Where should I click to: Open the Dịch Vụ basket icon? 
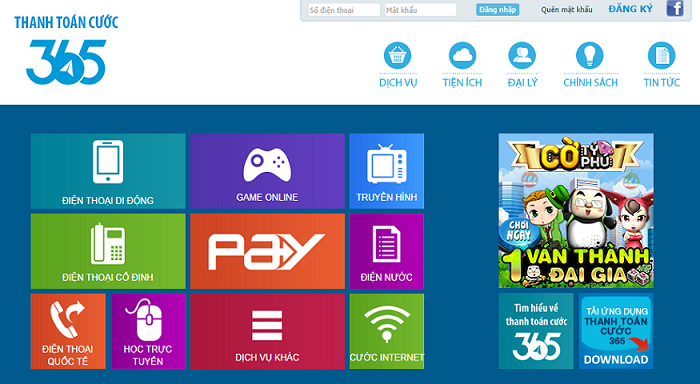pos(397,56)
